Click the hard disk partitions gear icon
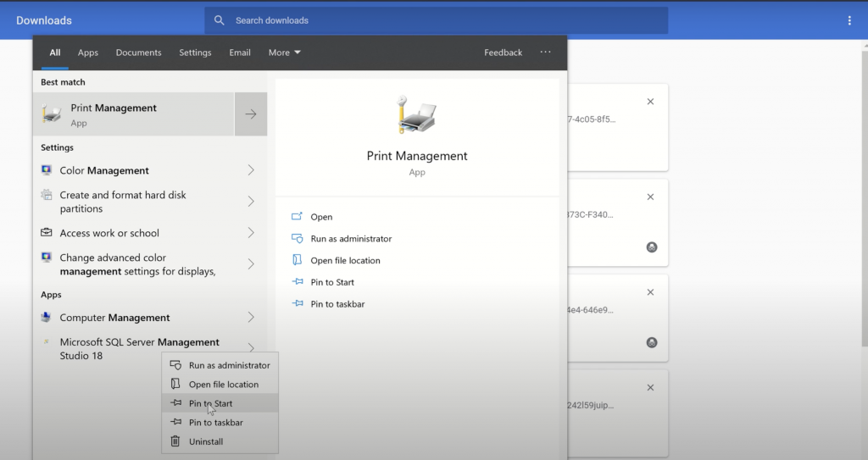Image resolution: width=868 pixels, height=460 pixels. click(x=47, y=194)
